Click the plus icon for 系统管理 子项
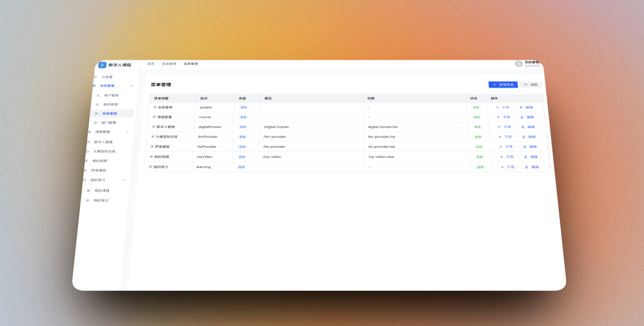This screenshot has width=644, height=326. [497, 107]
